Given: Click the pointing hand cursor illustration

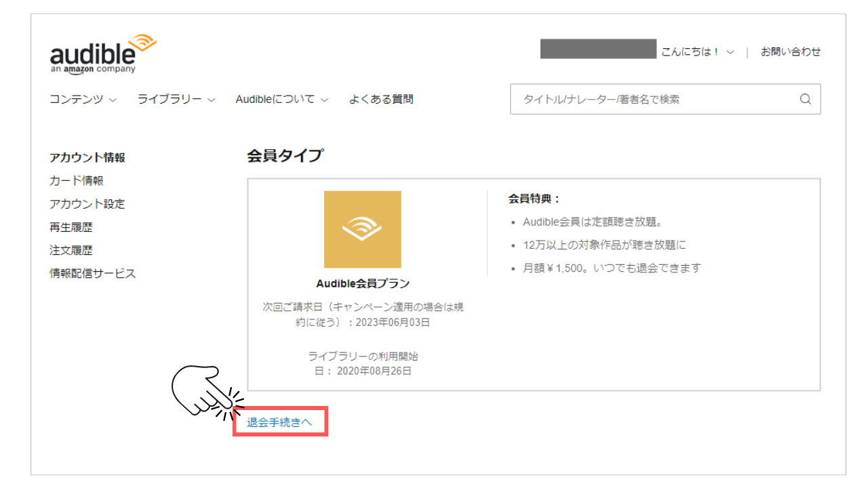Looking at the screenshot, I should 201,393.
